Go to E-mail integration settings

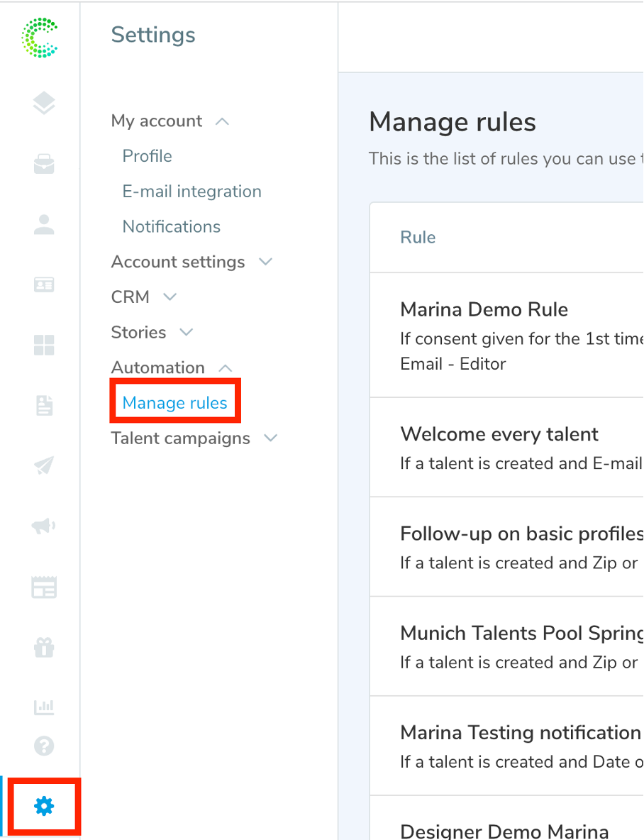tap(191, 192)
